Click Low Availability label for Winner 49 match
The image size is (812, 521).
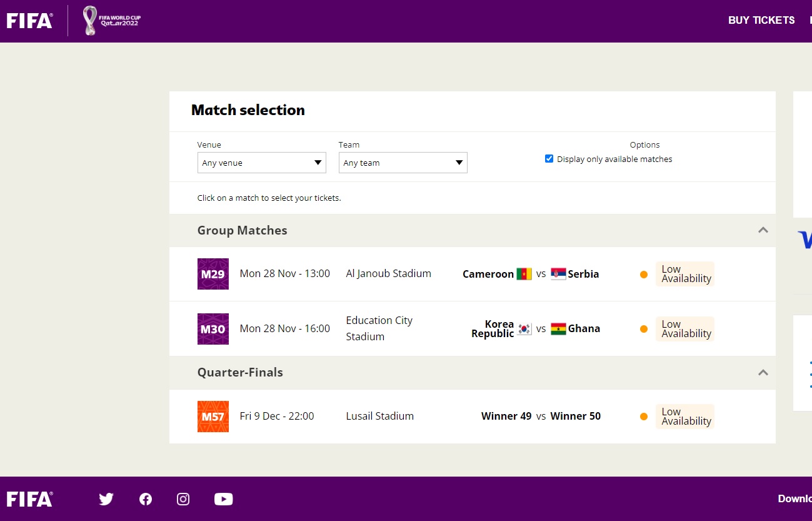(x=686, y=417)
